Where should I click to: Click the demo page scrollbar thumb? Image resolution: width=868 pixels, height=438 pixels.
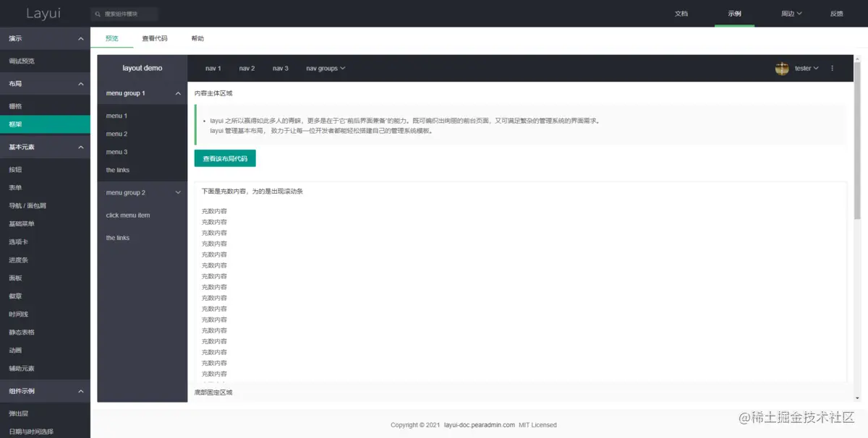click(857, 139)
